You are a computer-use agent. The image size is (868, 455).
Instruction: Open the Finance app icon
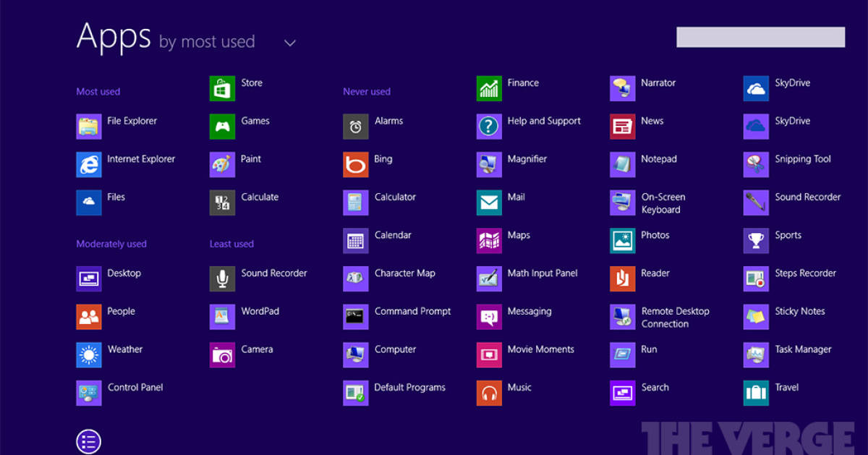(489, 88)
